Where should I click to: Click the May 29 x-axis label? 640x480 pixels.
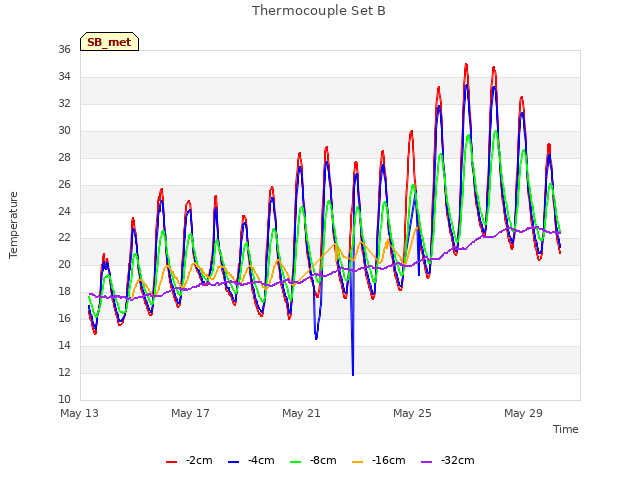(x=523, y=413)
